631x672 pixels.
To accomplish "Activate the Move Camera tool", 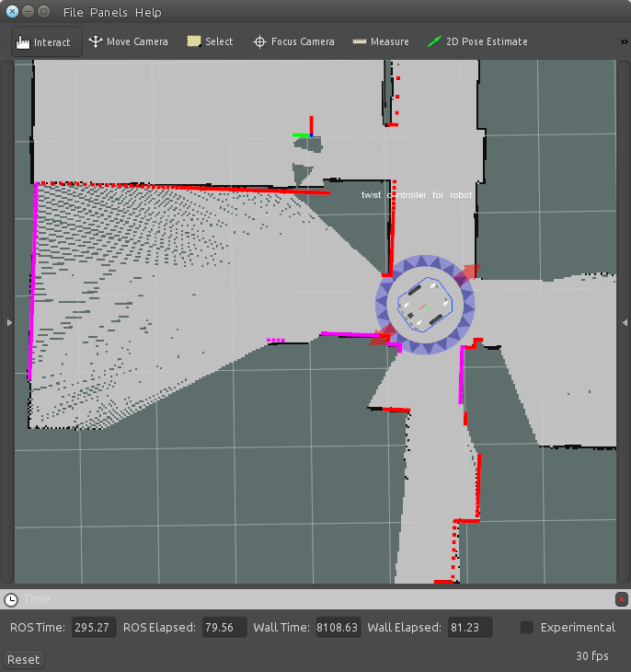I will click(128, 41).
